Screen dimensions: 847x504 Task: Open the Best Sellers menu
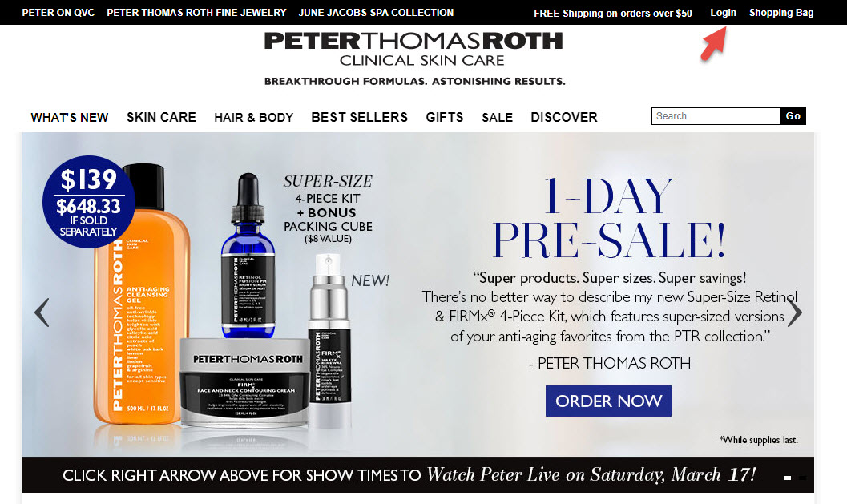(359, 117)
